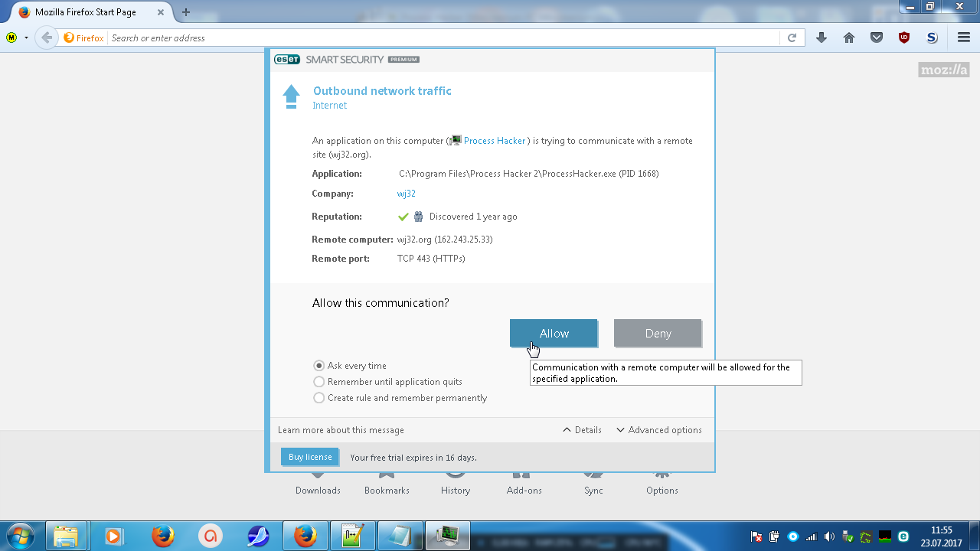Click the Show desktop button

tap(974, 536)
